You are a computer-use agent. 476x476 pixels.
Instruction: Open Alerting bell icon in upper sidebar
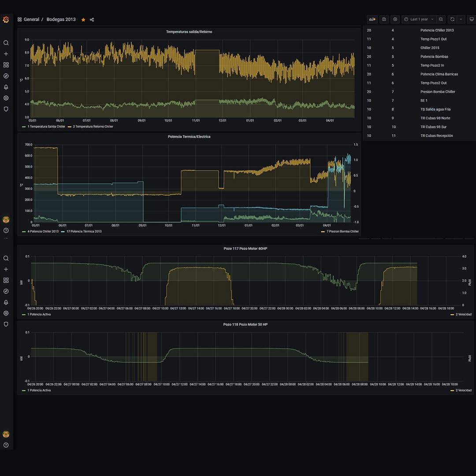[6, 87]
